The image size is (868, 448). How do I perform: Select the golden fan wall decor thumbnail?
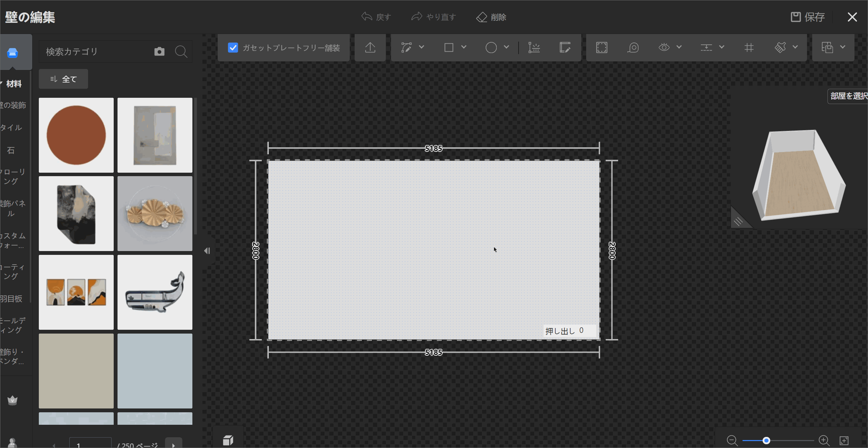[155, 214]
